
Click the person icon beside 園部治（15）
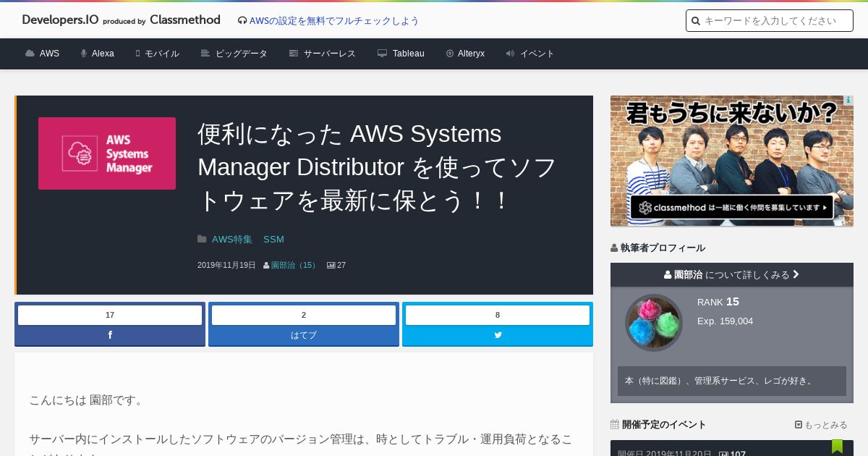(x=266, y=266)
